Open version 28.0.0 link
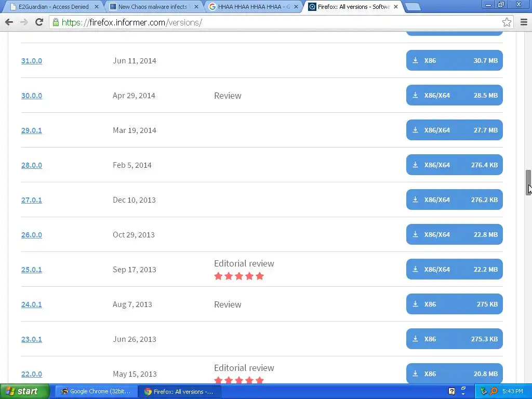Viewport: 532px width, 399px height. [x=32, y=165]
